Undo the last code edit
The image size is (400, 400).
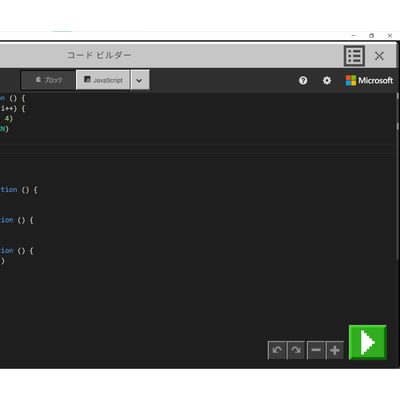[x=277, y=350]
